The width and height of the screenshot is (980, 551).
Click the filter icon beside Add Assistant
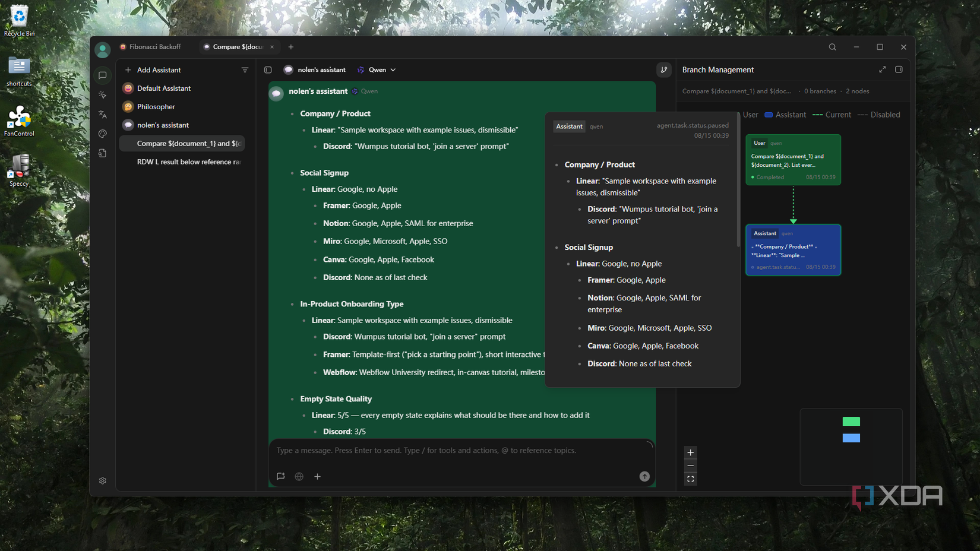(245, 70)
